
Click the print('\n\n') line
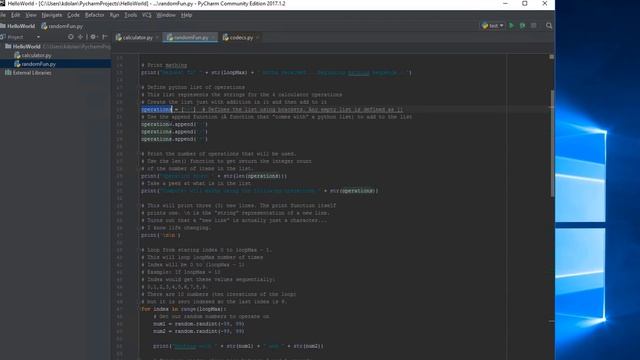click(161, 235)
